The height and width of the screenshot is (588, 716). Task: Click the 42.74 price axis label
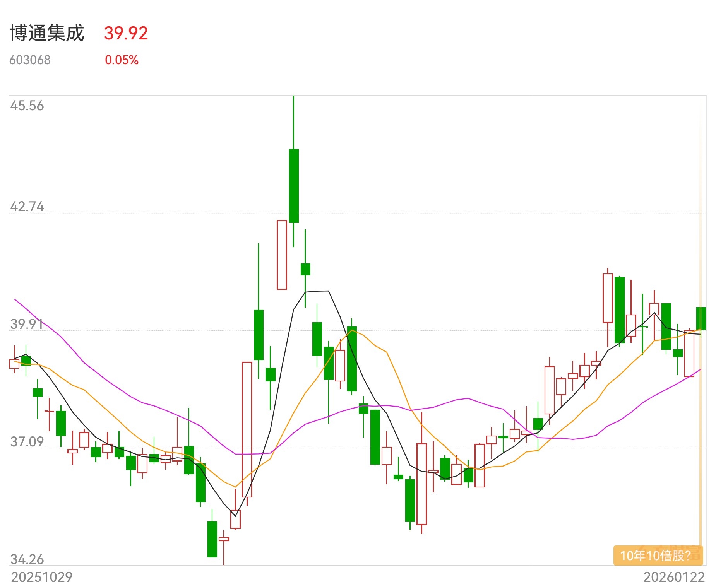coord(27,207)
